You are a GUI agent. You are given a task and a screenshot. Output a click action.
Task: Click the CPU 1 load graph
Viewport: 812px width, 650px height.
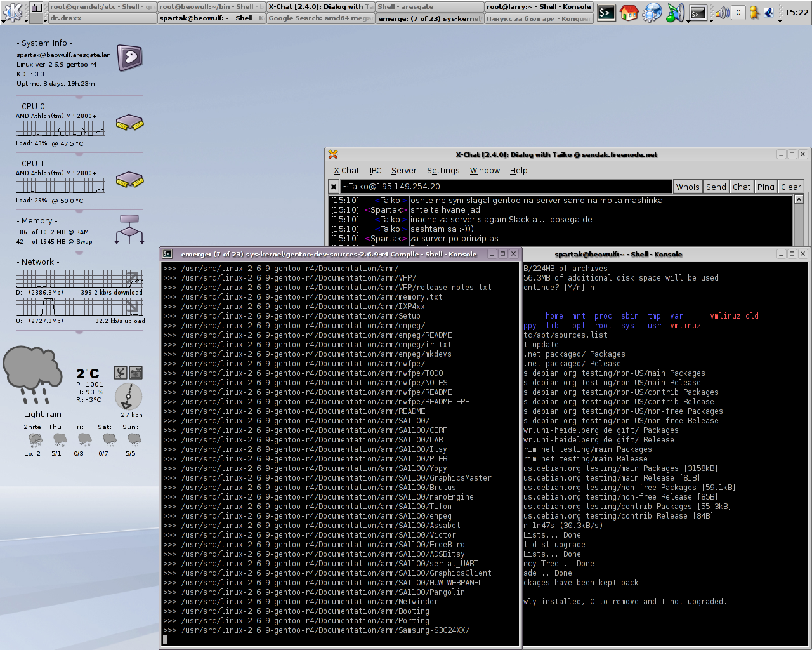point(60,185)
